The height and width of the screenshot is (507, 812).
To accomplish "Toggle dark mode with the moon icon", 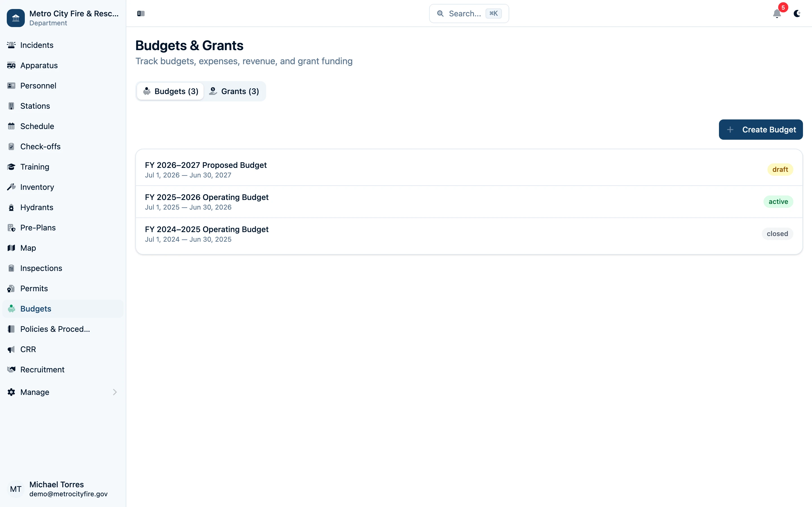I will 798,14.
